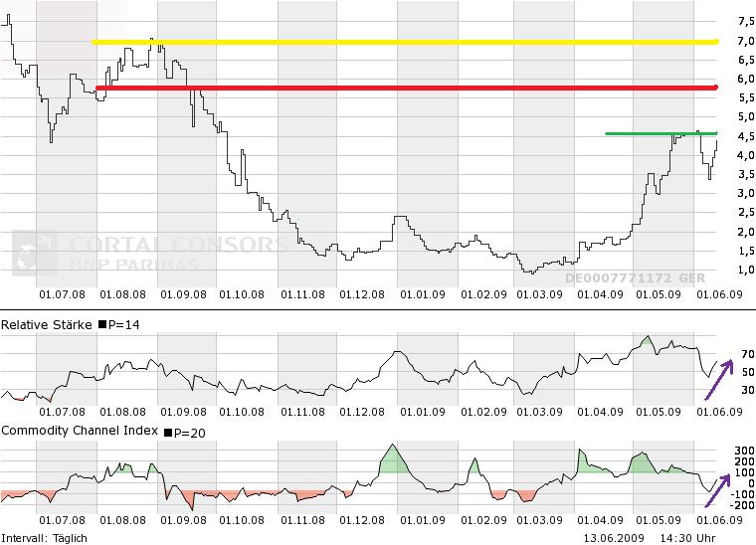Click 01.09.08 on the Relative Stärke date axis
The image size is (756, 545).
[x=183, y=412]
